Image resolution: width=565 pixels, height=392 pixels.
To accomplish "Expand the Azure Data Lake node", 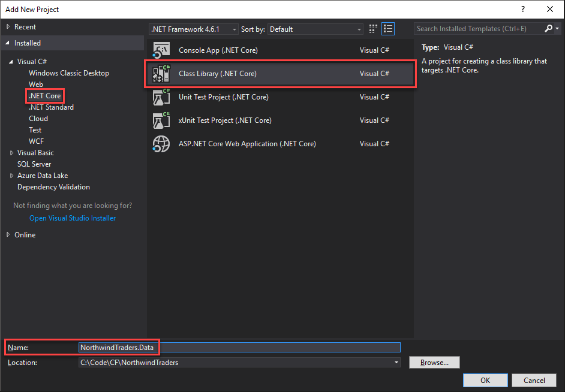I will [x=12, y=176].
